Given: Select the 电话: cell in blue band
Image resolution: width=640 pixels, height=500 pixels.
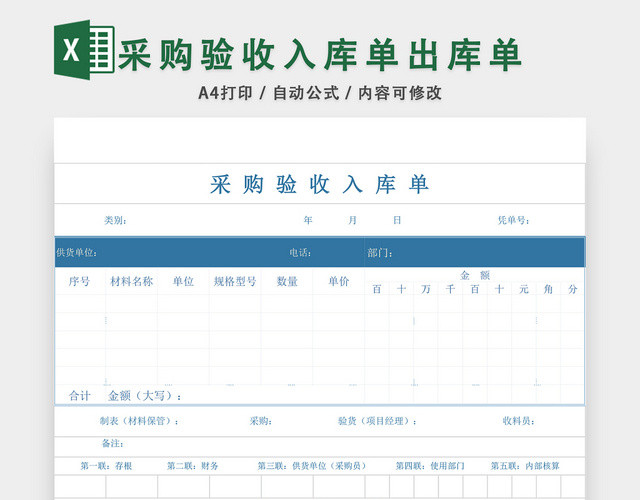Looking at the screenshot, I should pyautogui.click(x=300, y=253).
